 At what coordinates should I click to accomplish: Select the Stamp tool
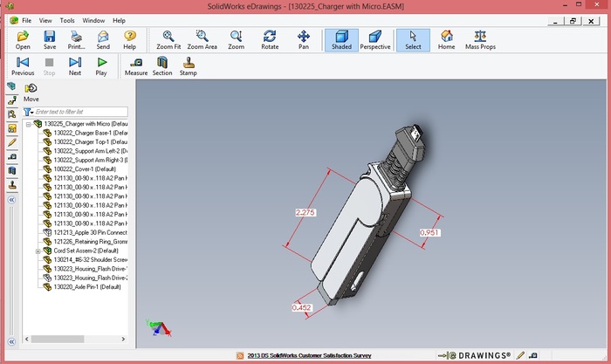(189, 66)
